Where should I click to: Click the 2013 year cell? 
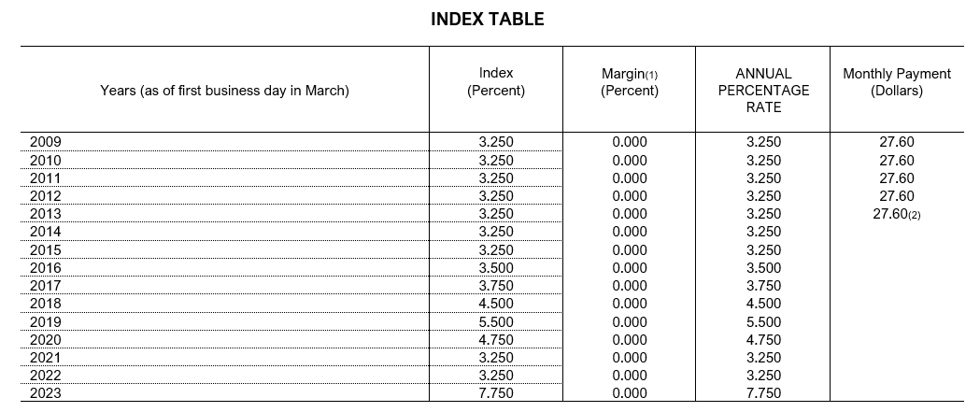(46, 214)
